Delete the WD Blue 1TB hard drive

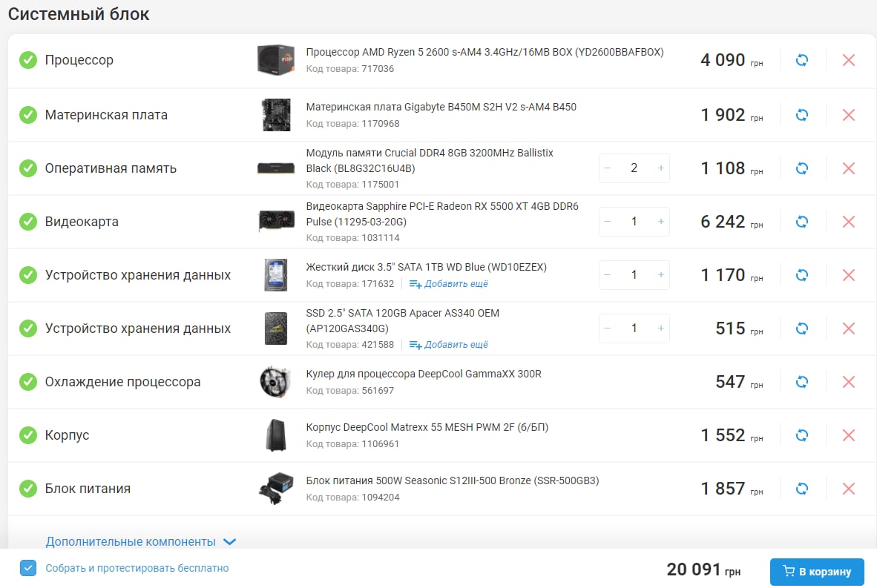[x=849, y=275]
